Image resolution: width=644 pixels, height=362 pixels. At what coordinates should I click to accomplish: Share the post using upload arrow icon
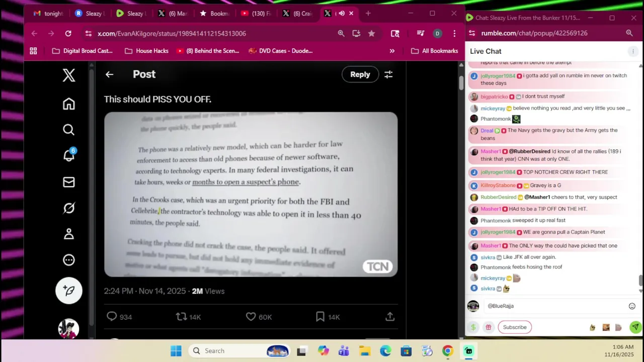coord(390,317)
